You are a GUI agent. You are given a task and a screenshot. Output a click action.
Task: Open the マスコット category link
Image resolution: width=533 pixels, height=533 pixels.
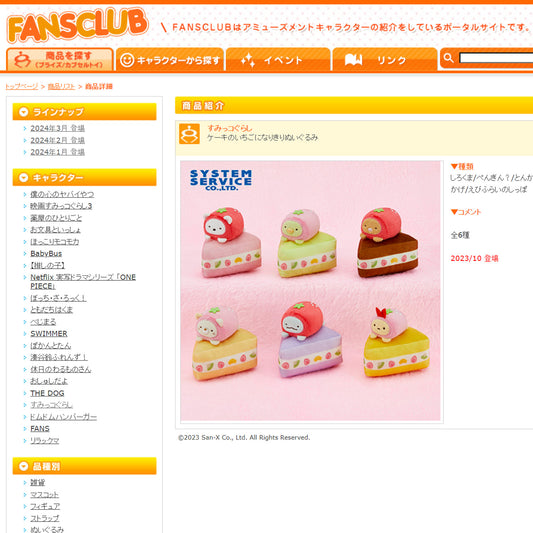(45, 495)
